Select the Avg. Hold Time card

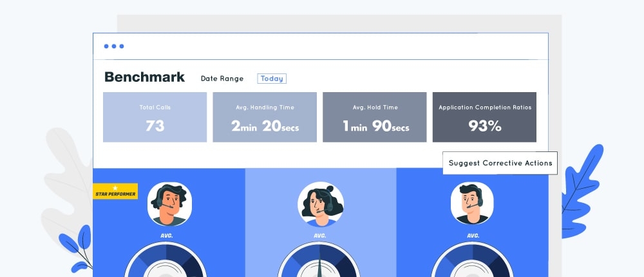(374, 117)
